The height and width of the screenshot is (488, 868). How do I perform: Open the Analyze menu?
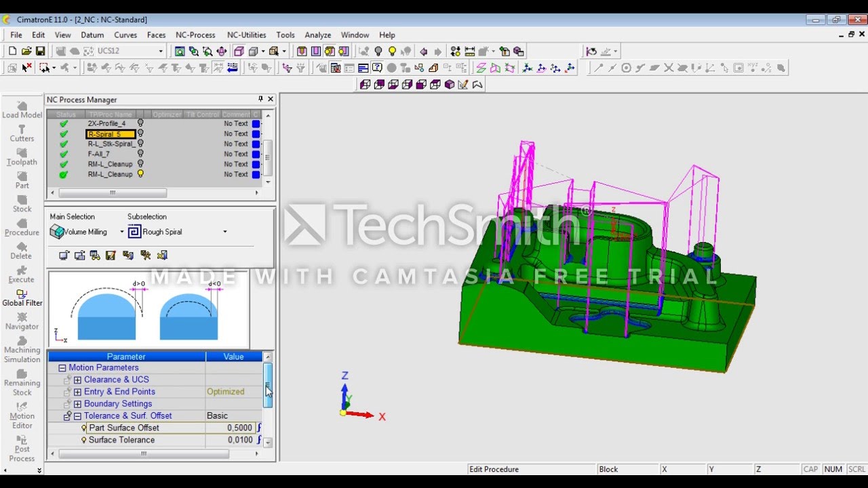[318, 35]
